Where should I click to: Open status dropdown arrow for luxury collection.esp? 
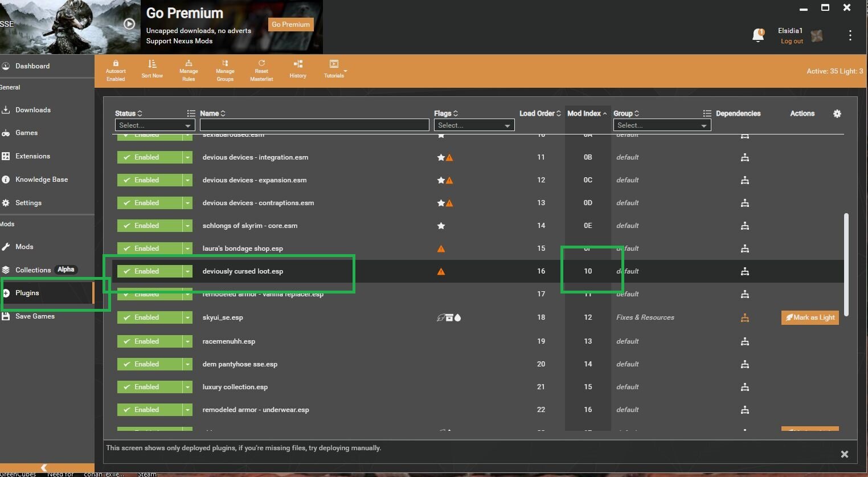187,387
